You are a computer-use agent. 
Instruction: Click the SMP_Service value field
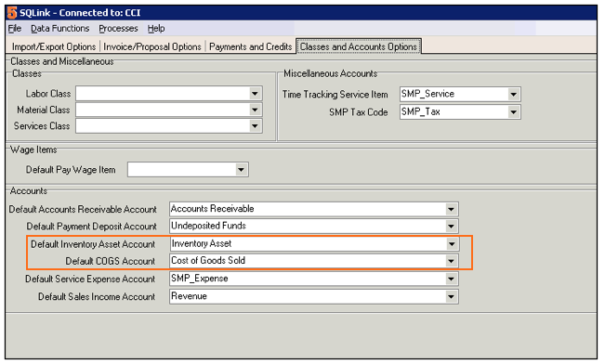[460, 94]
